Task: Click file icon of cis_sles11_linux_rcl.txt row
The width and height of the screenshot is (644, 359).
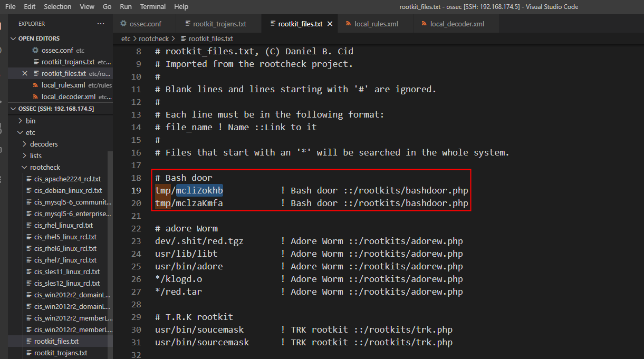Action: pos(30,272)
